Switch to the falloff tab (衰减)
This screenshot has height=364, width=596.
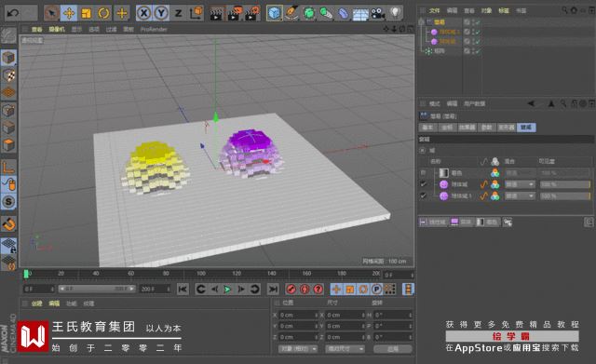click(526, 128)
